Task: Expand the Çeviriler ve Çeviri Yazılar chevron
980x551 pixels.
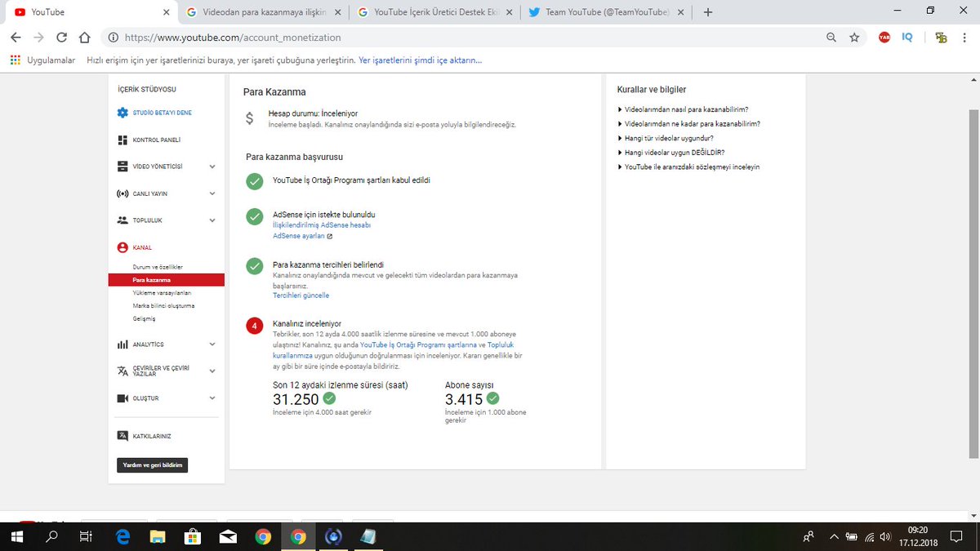Action: [x=212, y=371]
